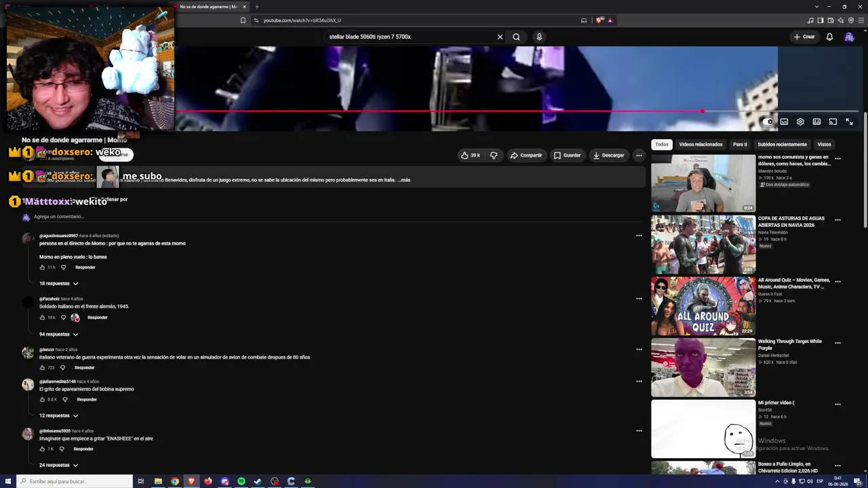Screen dimensions: 868x488
Task: Open video player settings gear
Action: coord(800,122)
